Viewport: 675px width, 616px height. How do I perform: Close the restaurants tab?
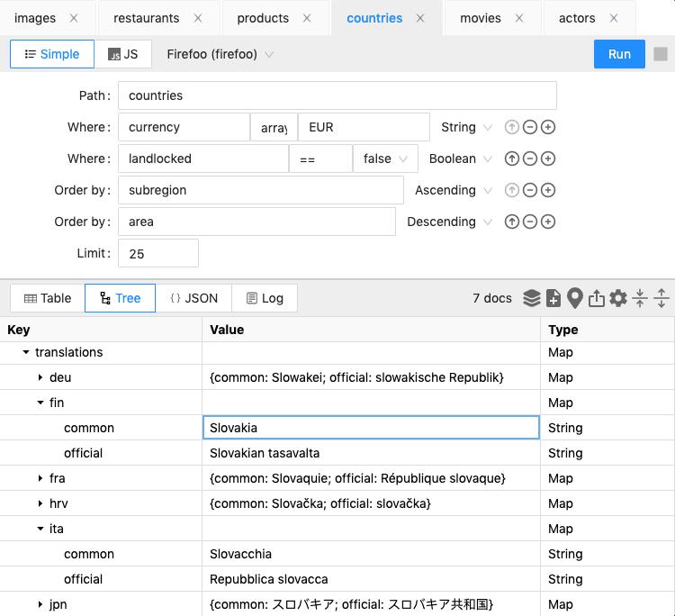(198, 18)
